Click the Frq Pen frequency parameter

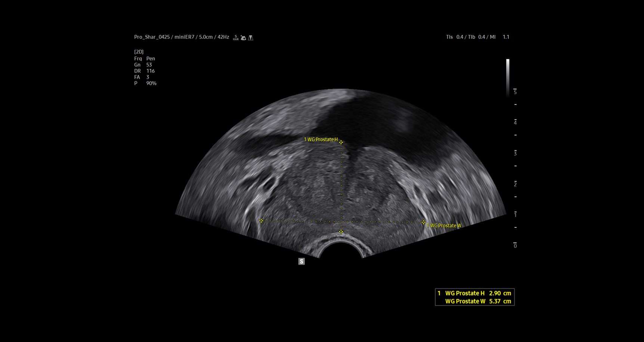(145, 59)
